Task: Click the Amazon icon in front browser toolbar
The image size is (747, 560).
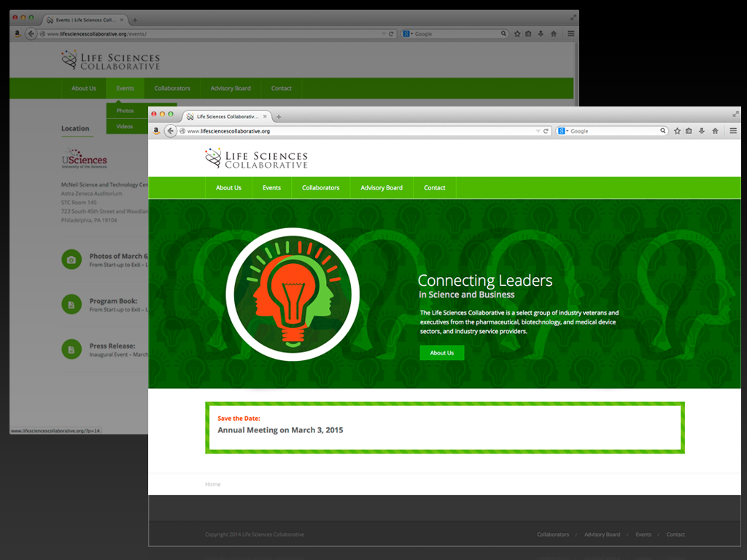Action: (x=156, y=131)
